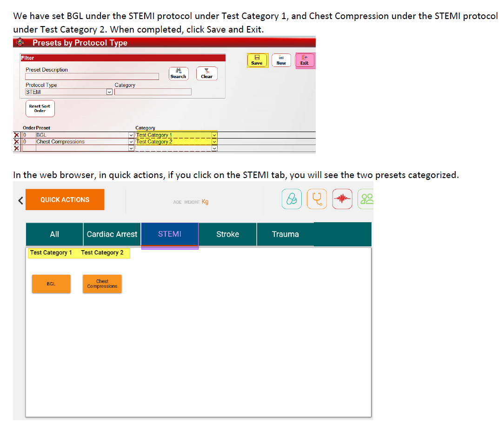Open Test Category 1 dropdown arrow
The width and height of the screenshot is (504, 437).
click(214, 135)
